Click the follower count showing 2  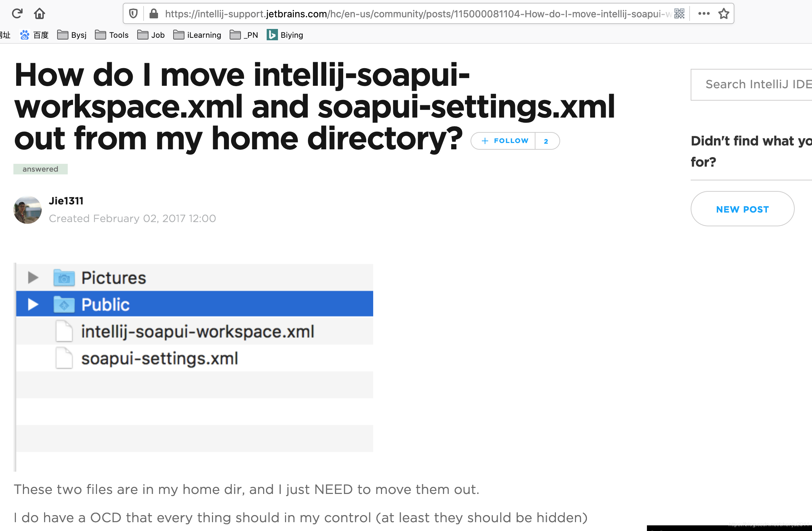(x=546, y=141)
